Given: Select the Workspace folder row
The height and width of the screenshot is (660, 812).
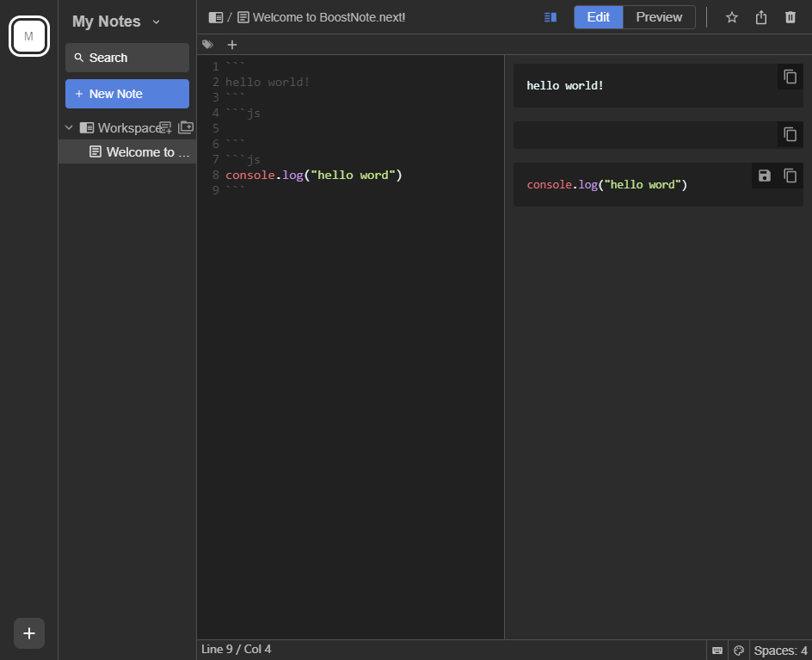Looking at the screenshot, I should [x=127, y=127].
